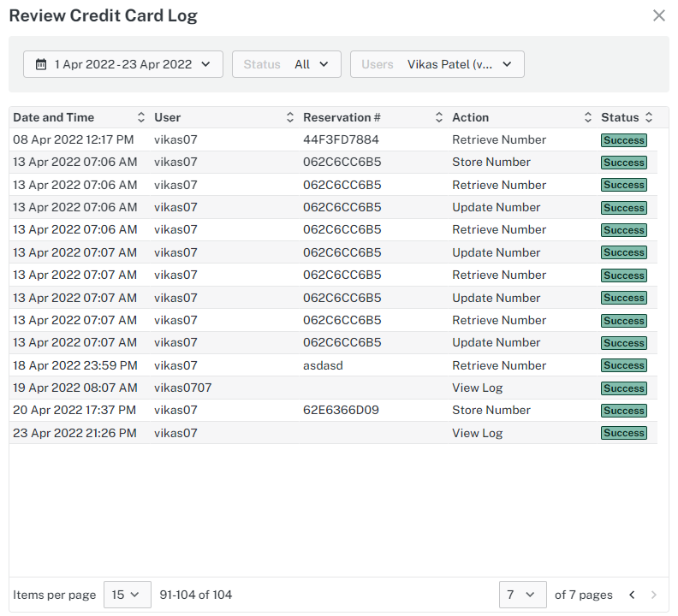This screenshot has width=678, height=616.
Task: Click Store Number in 13 Apr 07:06 row
Action: click(x=491, y=162)
